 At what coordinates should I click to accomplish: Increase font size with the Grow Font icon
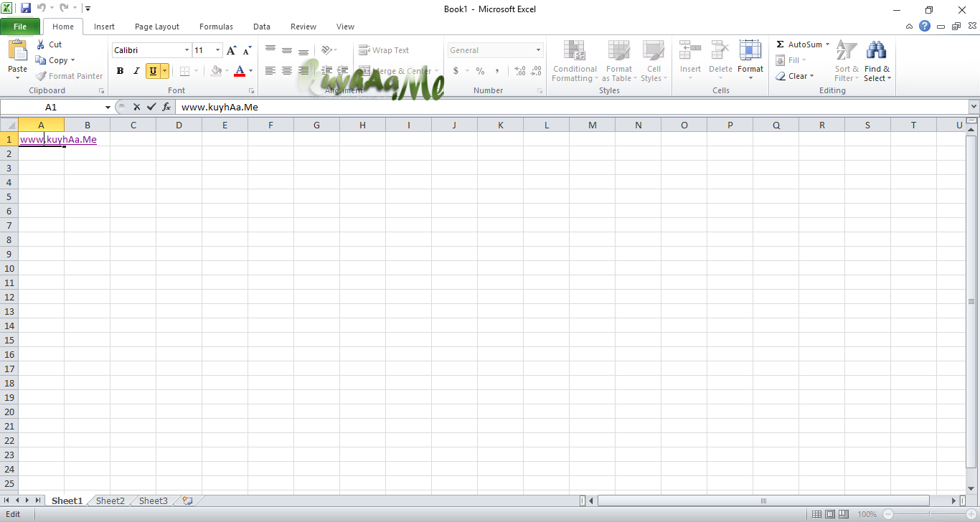232,50
